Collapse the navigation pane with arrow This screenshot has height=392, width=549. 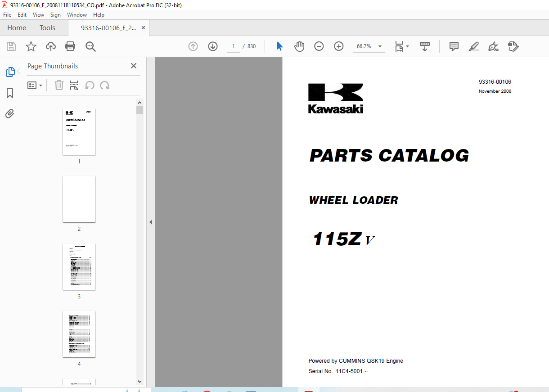tap(151, 222)
